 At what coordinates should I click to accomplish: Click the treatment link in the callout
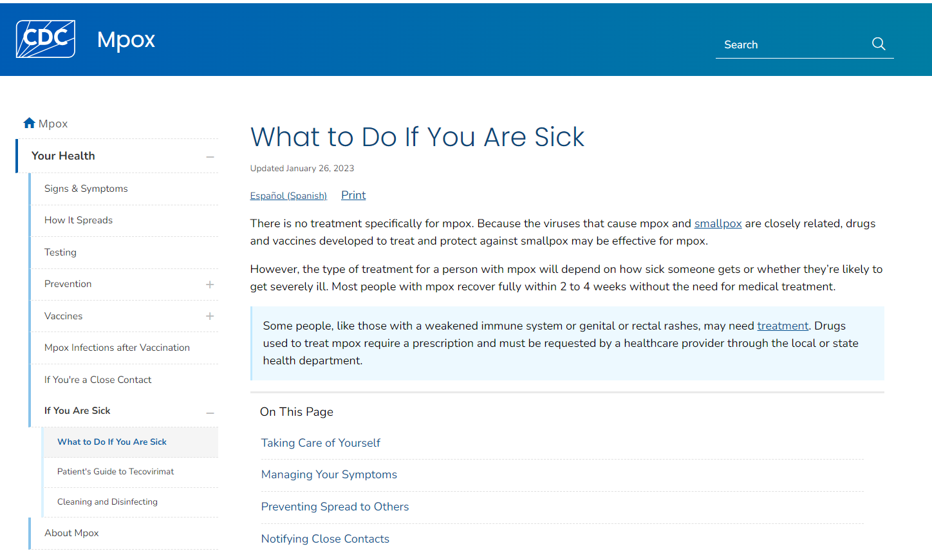coord(783,326)
